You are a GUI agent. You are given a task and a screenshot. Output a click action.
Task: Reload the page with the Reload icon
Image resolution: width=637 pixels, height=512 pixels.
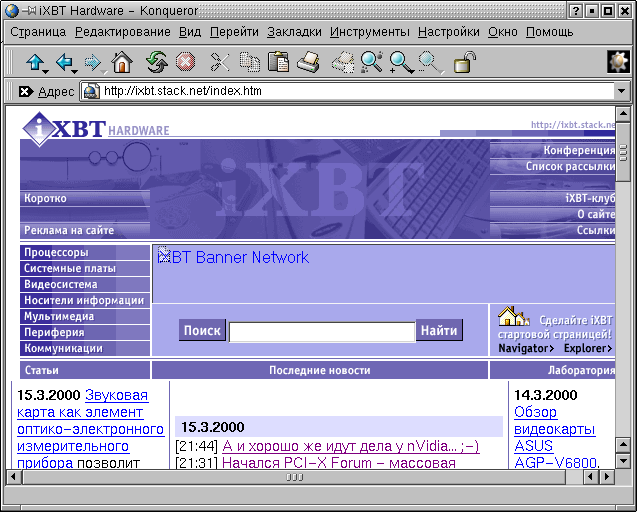[156, 63]
